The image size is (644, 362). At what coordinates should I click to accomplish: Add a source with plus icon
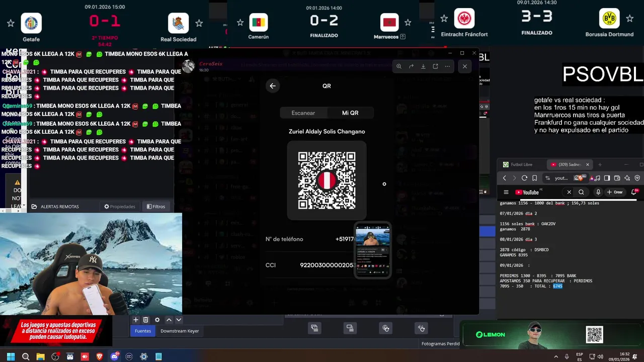coord(135,320)
